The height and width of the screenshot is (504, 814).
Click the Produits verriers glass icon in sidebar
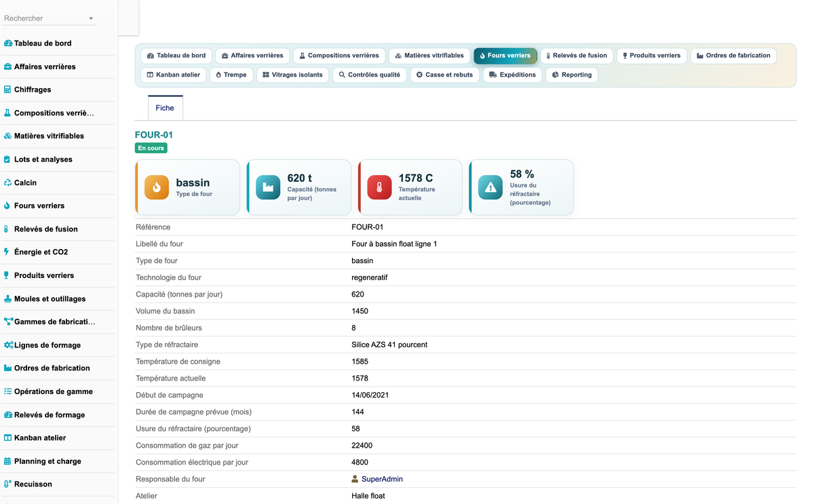pyautogui.click(x=8, y=275)
